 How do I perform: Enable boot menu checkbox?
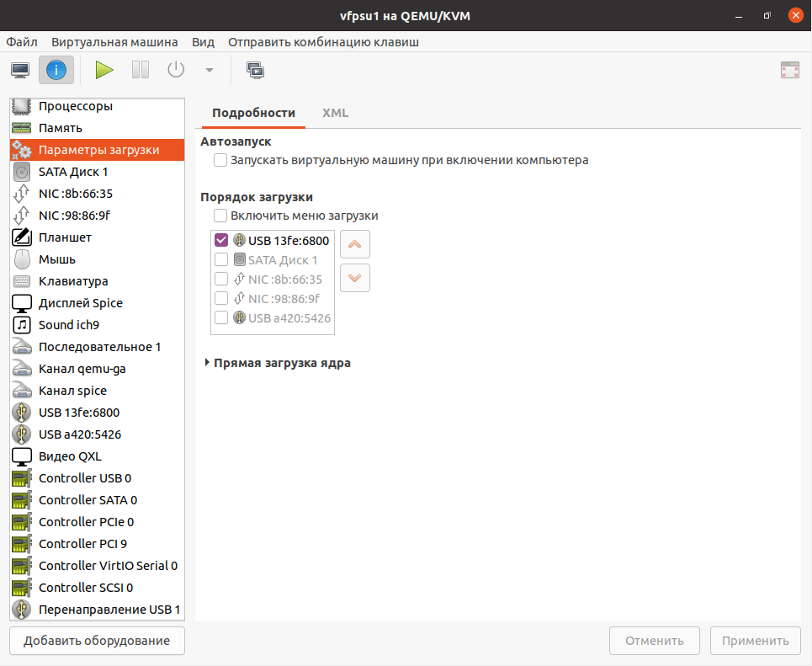(x=220, y=216)
